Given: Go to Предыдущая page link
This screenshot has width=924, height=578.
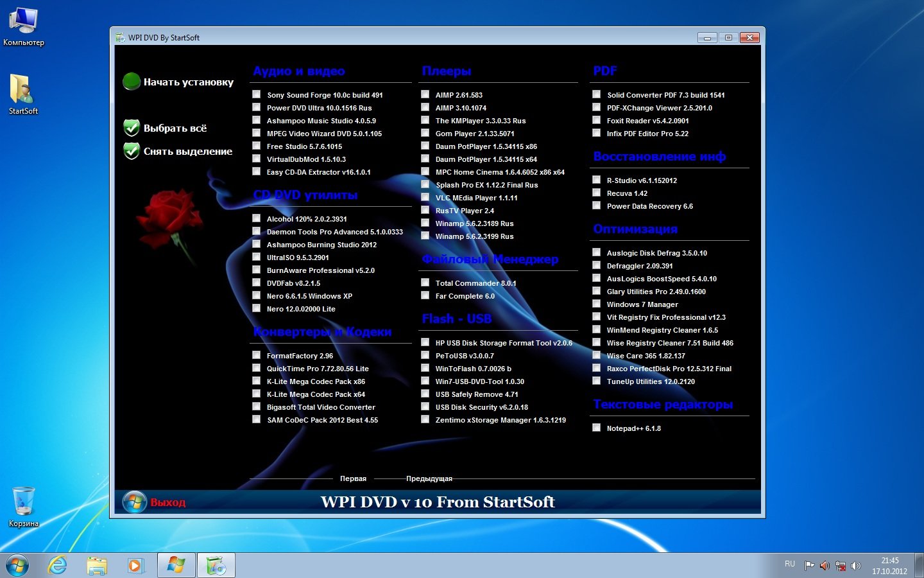Looking at the screenshot, I should (x=429, y=478).
